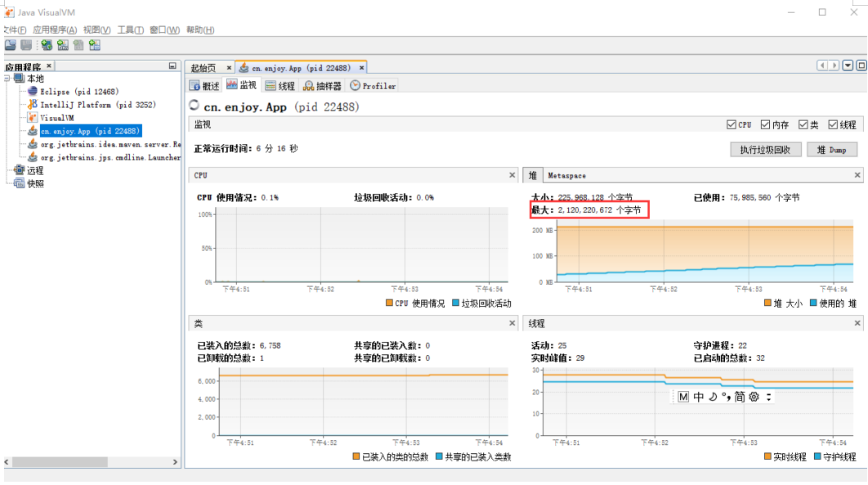Click the Java icon beside org.jetbrains.jps.cmdline.Launcher
Screen dimensions: 868x485
tap(33, 157)
